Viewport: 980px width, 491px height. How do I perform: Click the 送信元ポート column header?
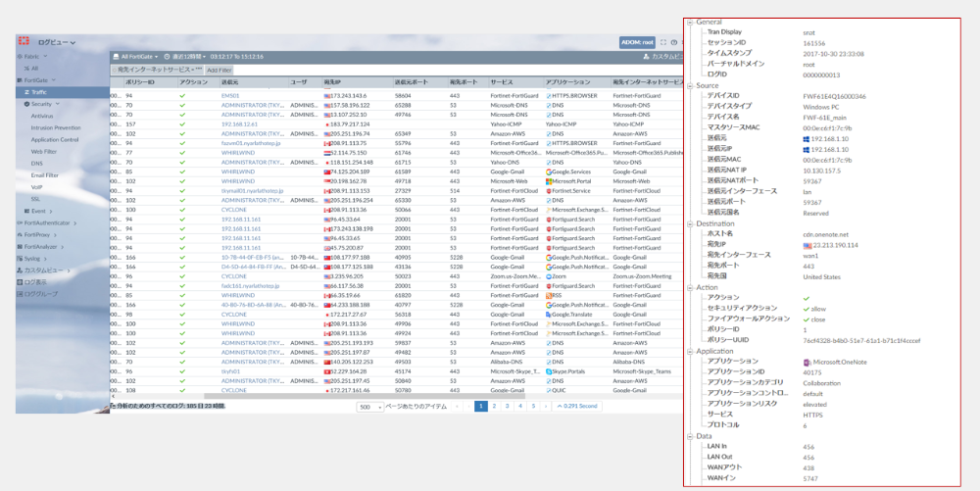coord(410,82)
